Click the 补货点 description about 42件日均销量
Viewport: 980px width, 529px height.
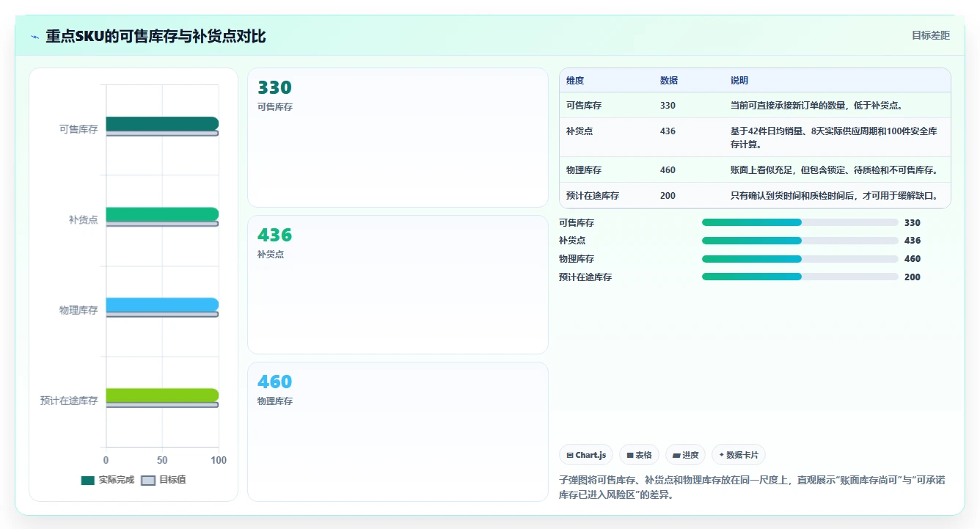[x=834, y=138]
